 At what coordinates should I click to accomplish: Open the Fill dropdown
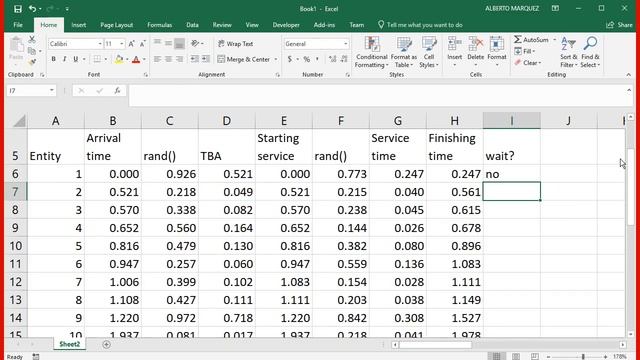[x=525, y=51]
